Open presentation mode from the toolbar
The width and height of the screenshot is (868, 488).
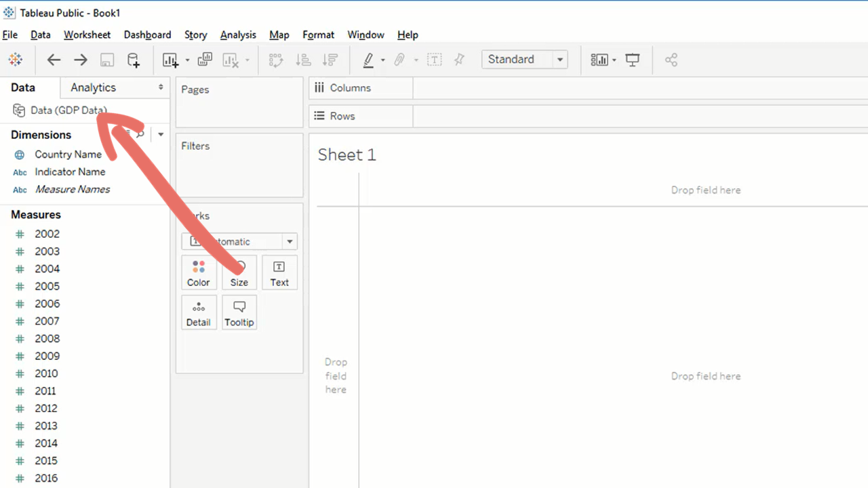click(x=632, y=60)
